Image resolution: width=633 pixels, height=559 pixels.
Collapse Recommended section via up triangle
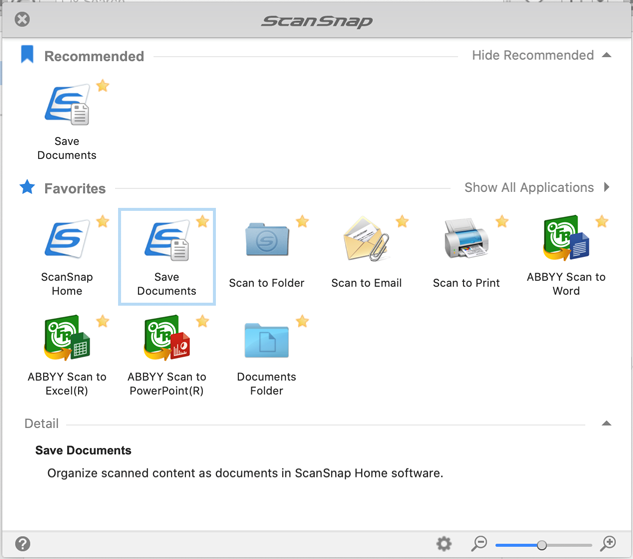click(x=606, y=55)
